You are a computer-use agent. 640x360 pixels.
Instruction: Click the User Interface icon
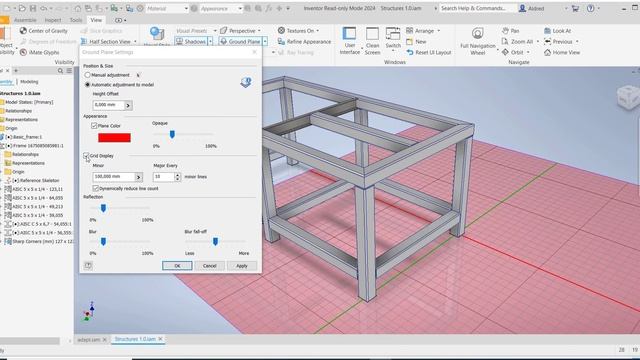349,33
